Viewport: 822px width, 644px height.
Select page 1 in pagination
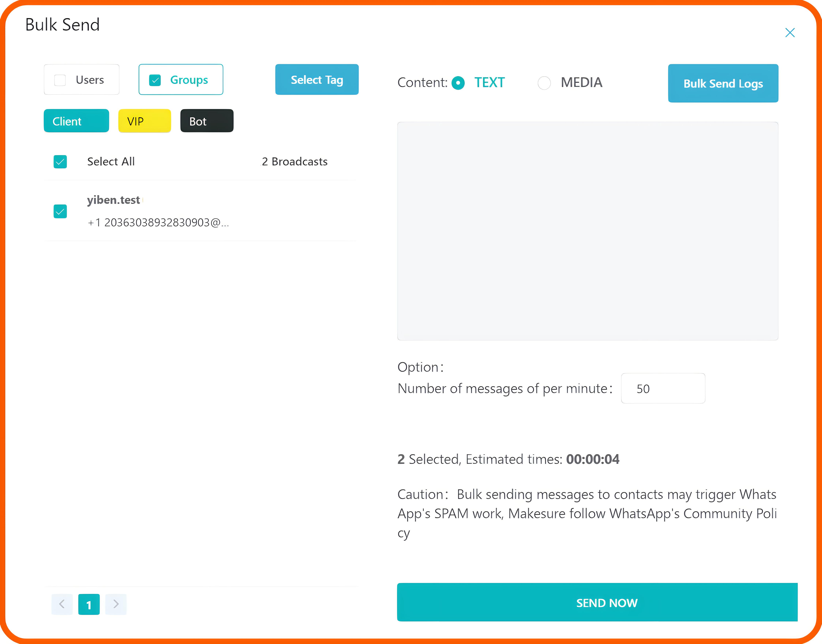click(x=89, y=604)
